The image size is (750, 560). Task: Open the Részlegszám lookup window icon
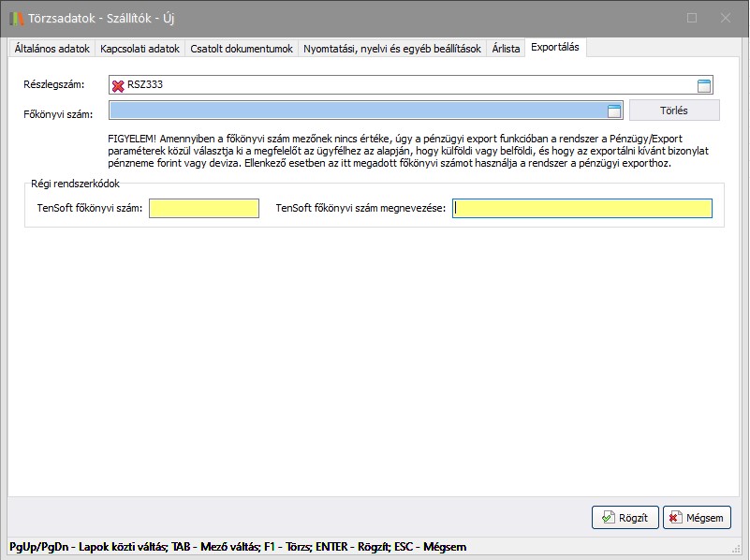point(704,86)
